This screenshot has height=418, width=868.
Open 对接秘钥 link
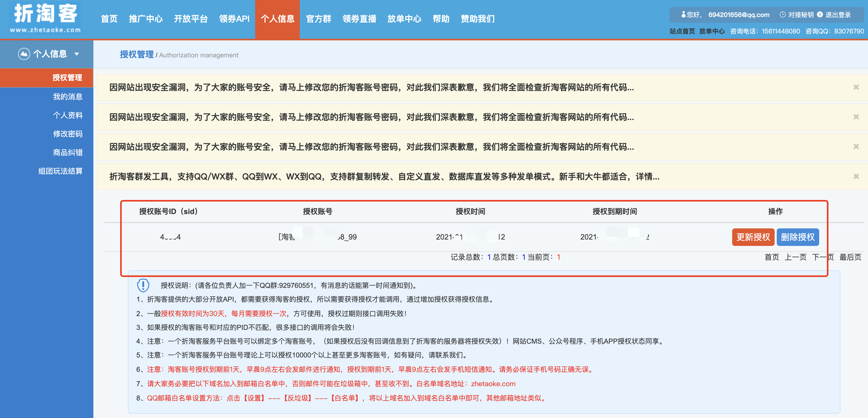(x=801, y=15)
